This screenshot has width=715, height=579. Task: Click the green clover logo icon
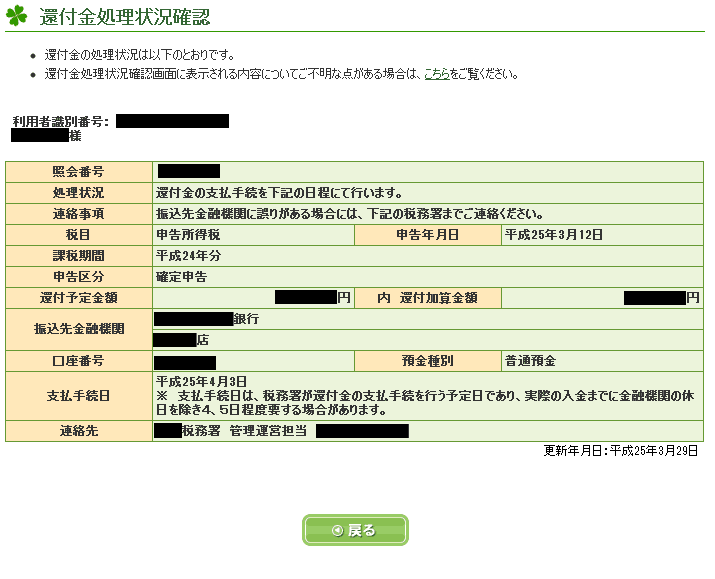point(16,15)
